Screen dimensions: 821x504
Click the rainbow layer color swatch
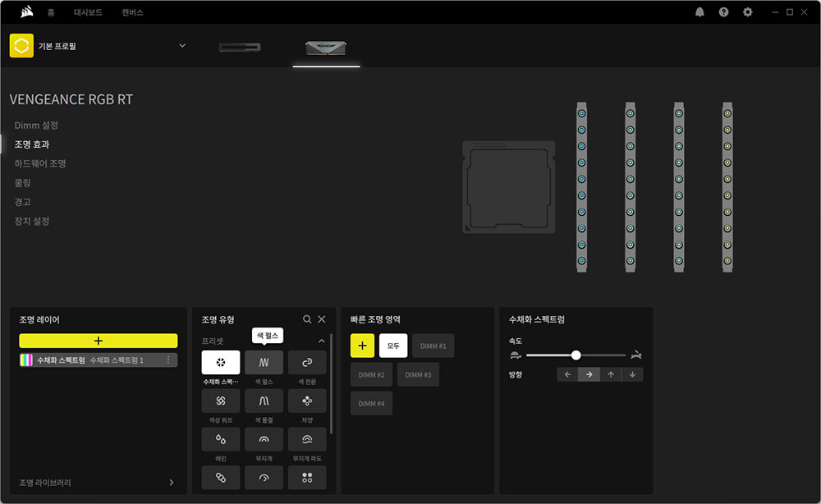point(26,360)
